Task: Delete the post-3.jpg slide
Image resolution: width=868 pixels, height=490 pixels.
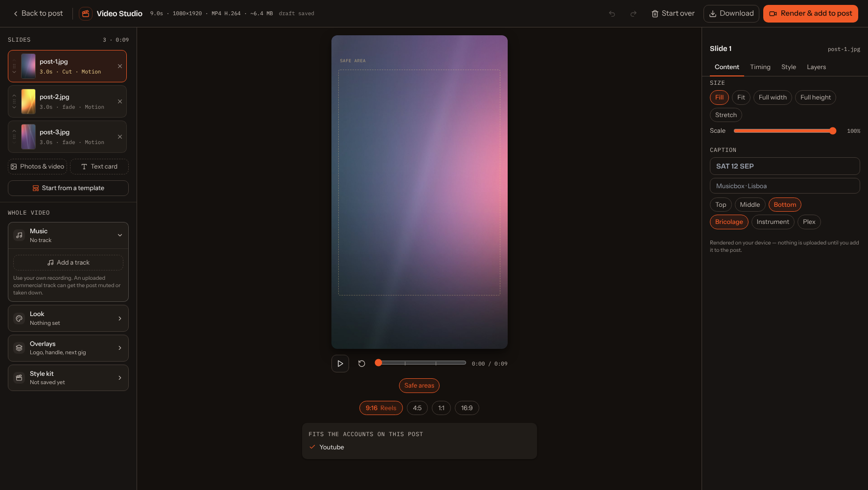Action: [x=120, y=137]
